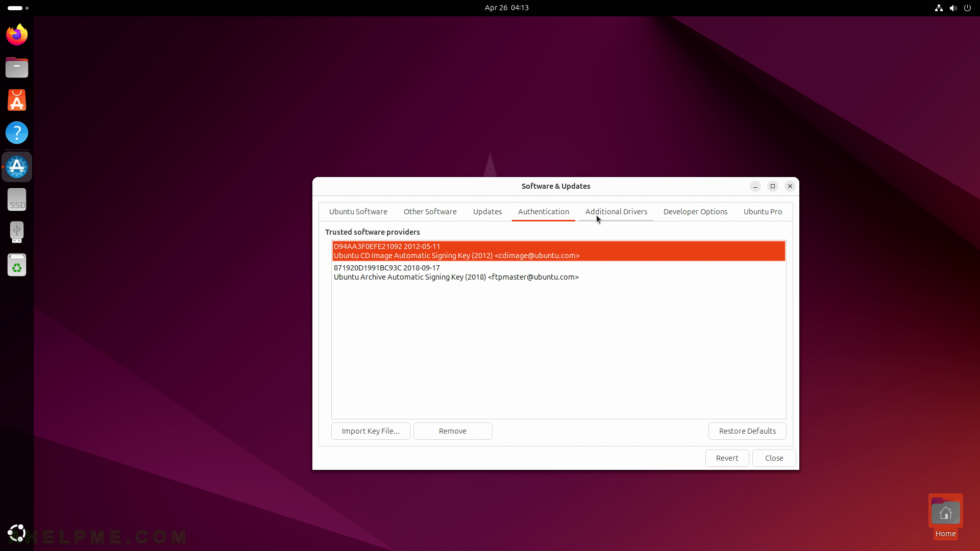Screen dimensions: 980x551
Task: Close the Software & Updates window via X
Action: point(790,186)
